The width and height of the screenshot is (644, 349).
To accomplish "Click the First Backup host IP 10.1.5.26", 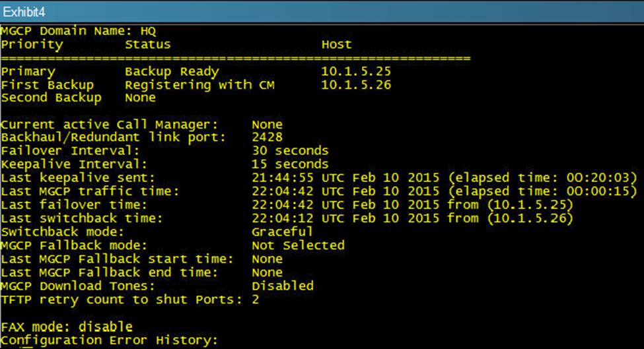I will tap(355, 84).
